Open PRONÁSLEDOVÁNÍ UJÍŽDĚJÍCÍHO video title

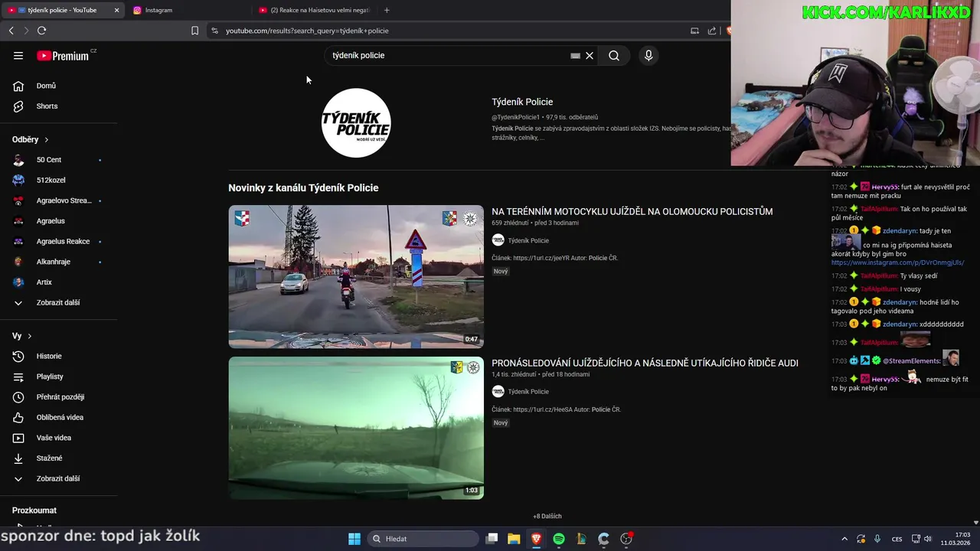[x=645, y=364]
